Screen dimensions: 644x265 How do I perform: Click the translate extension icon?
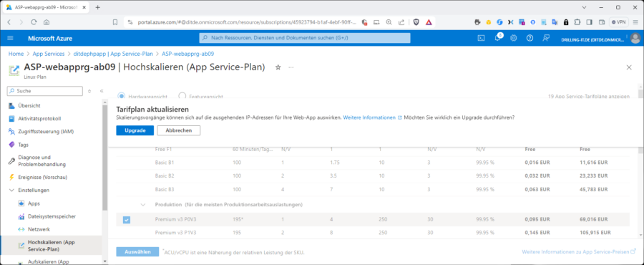coord(555,22)
